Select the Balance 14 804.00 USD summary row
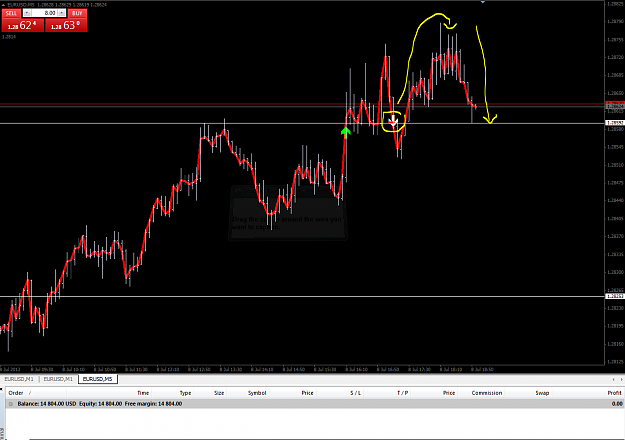Image resolution: width=625 pixels, height=440 pixels. [x=315, y=404]
